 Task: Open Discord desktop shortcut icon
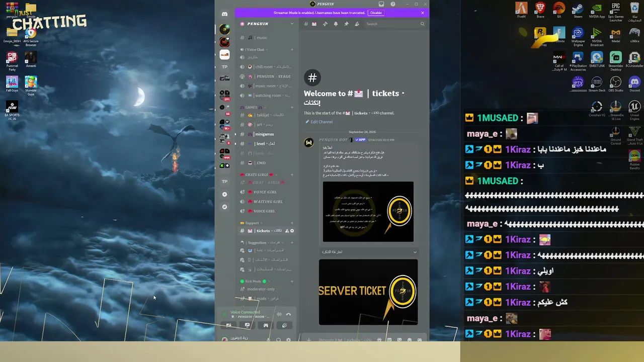634,84
